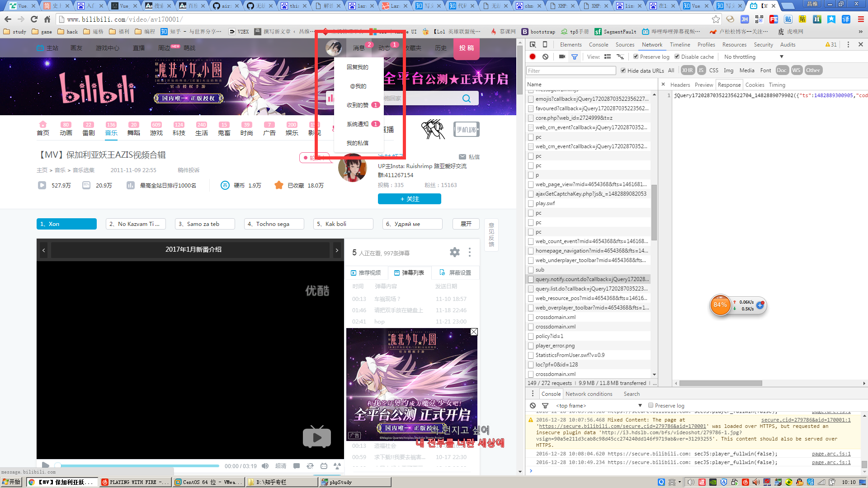The width and height of the screenshot is (868, 488).
Task: Switch to the Sources devtools tab
Action: click(625, 44)
